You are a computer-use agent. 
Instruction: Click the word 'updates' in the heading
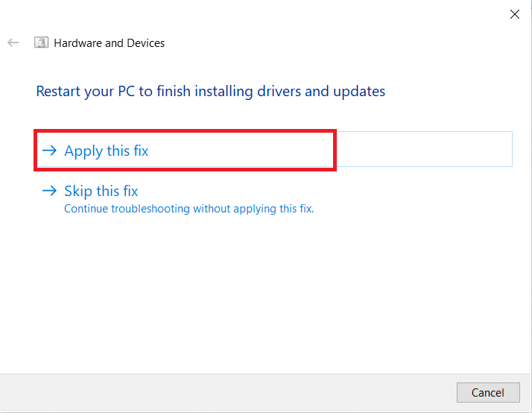click(x=360, y=92)
